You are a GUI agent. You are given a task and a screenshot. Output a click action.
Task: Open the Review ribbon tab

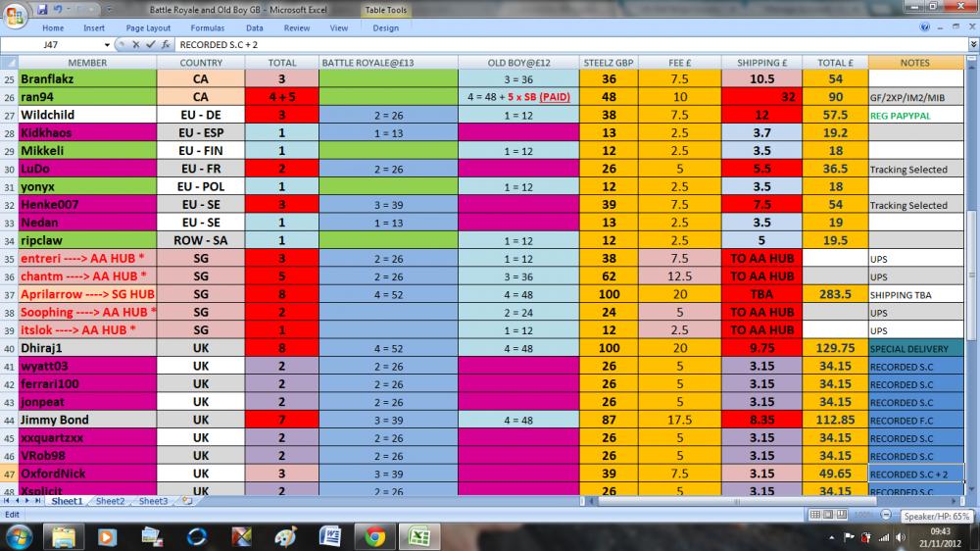[x=297, y=28]
